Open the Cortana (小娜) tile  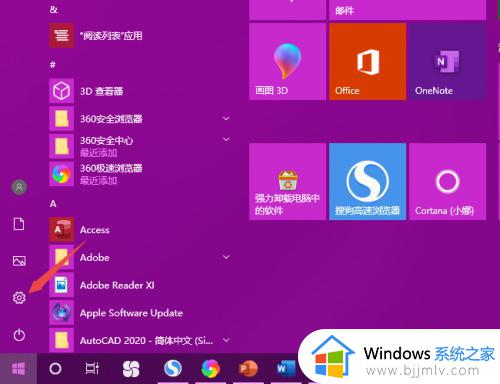point(448,182)
